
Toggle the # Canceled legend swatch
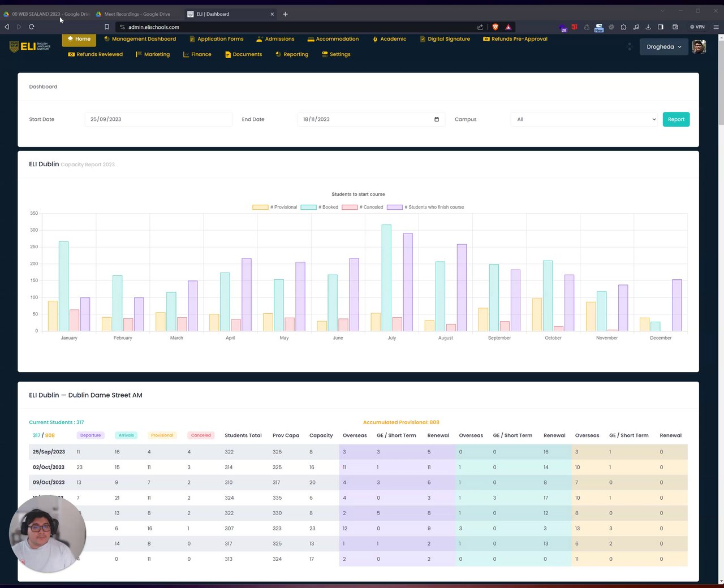coord(350,207)
